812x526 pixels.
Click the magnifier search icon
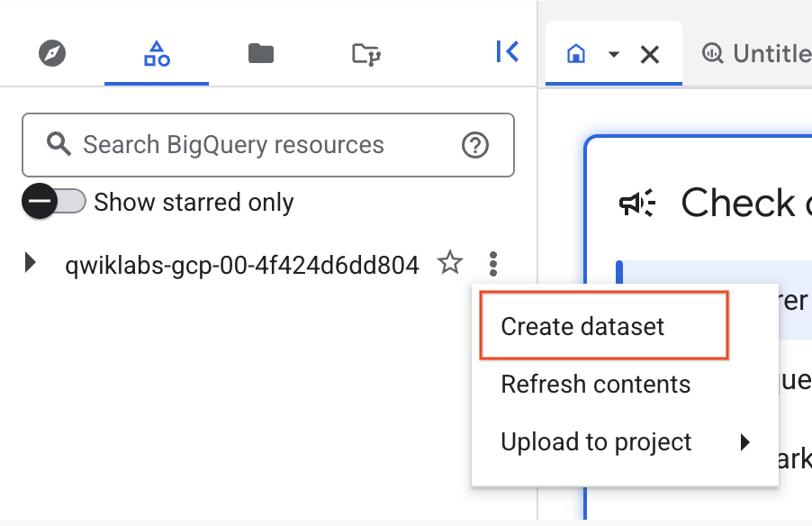pos(59,144)
